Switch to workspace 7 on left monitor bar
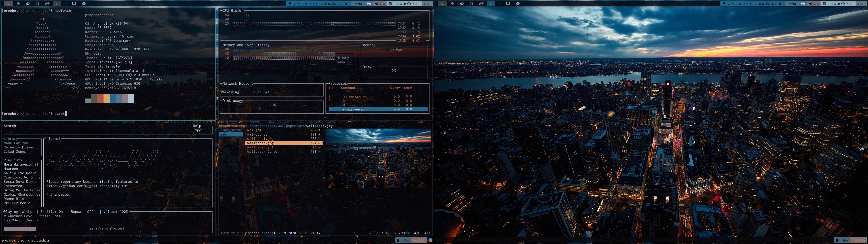Viewport: 868px width, 244px height. [x=65, y=4]
